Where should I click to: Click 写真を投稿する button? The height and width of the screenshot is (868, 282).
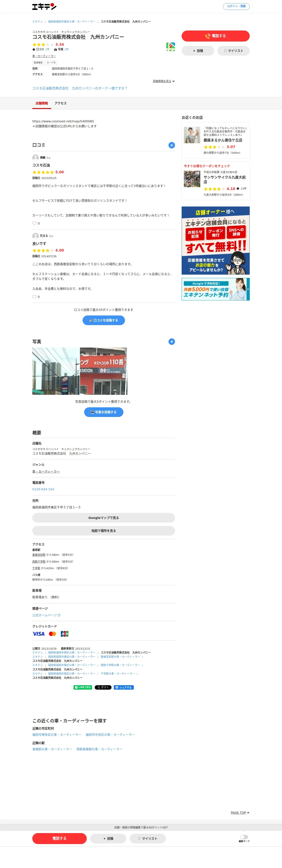click(104, 412)
